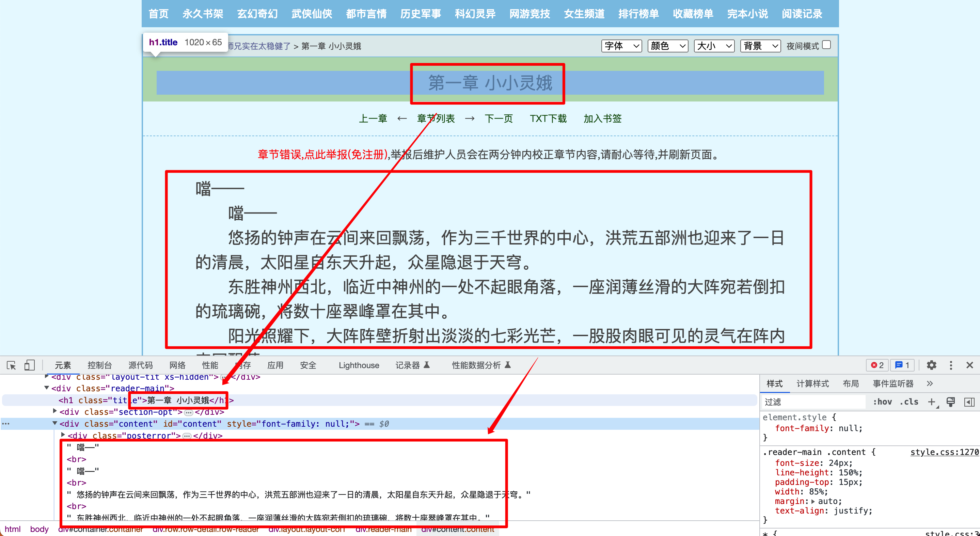Go to next page 下一页

499,119
